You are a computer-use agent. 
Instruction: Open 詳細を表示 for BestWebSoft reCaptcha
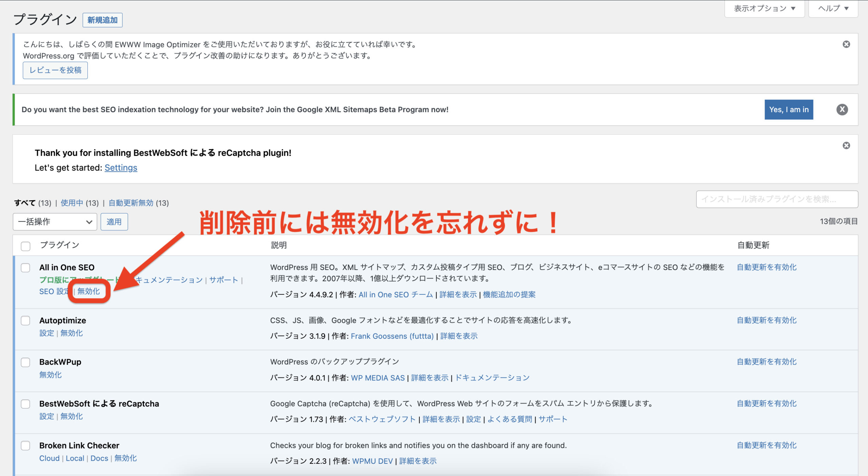coord(441,419)
